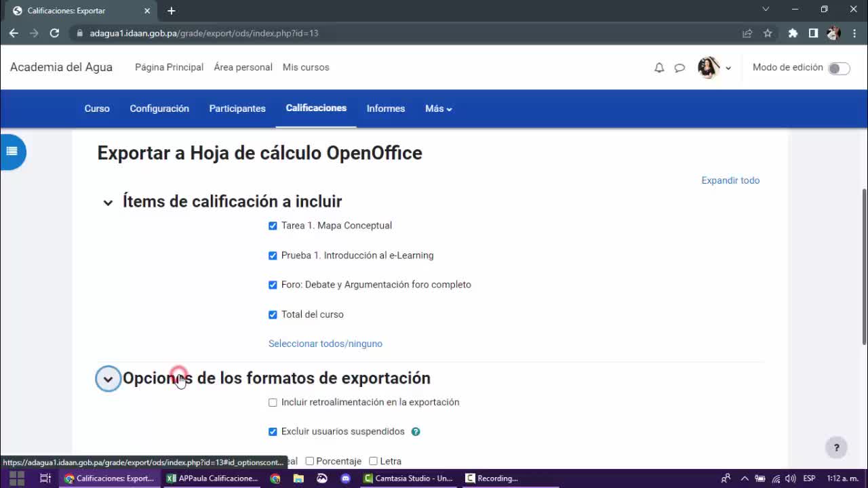Open the Chrome profile avatar
The width and height of the screenshot is (868, 488).
tap(834, 33)
